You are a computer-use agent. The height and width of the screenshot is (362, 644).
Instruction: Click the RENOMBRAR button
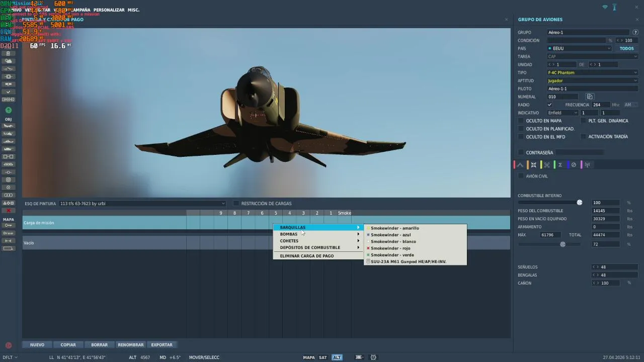coord(131,345)
